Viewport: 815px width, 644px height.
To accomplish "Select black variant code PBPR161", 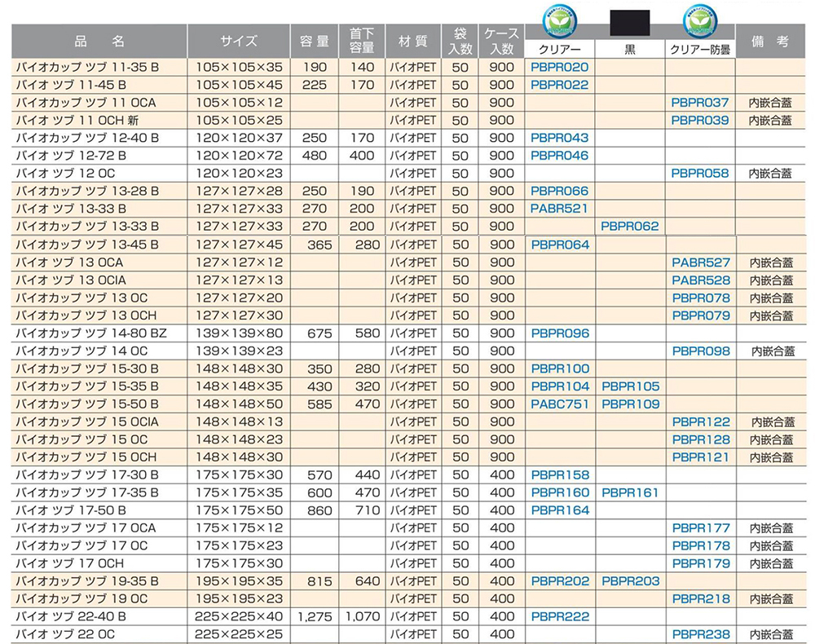I will coord(630,492).
